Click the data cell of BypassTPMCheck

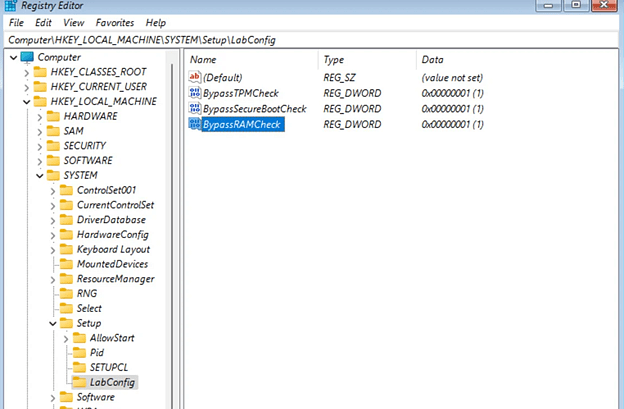click(x=452, y=93)
